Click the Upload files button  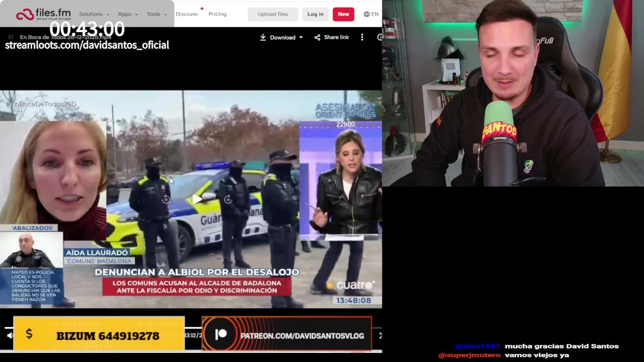(x=273, y=14)
